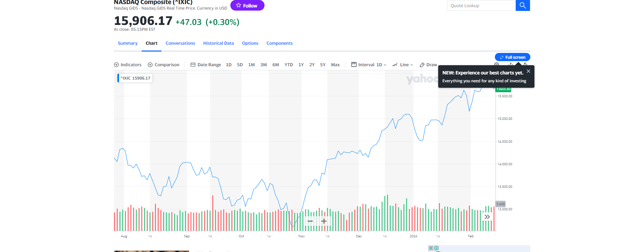Set range to Max
The height and width of the screenshot is (252, 644).
click(335, 65)
